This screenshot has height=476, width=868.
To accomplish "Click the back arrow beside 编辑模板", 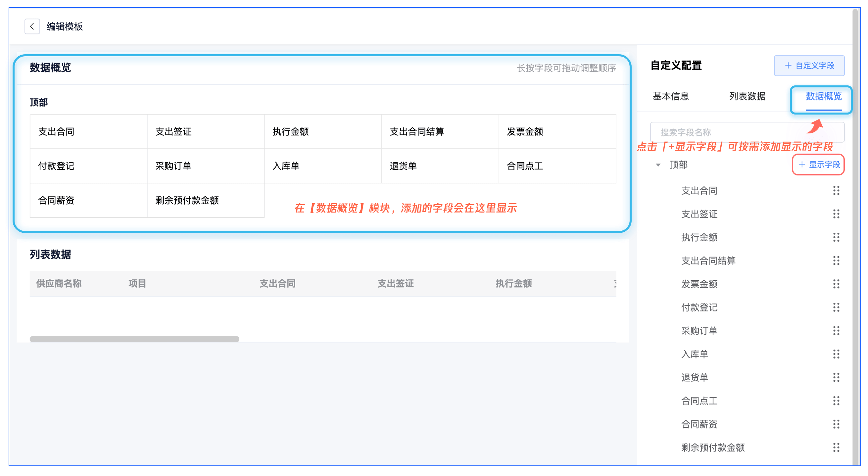I will pyautogui.click(x=32, y=26).
